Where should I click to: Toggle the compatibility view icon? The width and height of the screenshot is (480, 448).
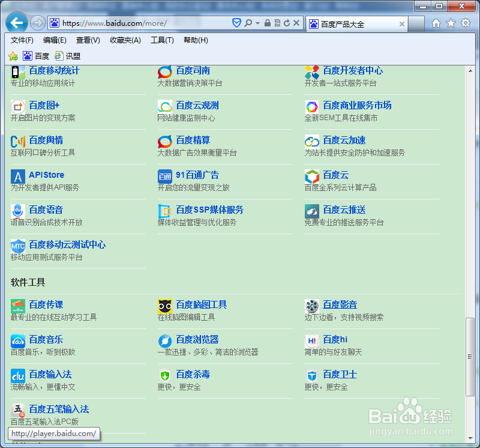277,23
